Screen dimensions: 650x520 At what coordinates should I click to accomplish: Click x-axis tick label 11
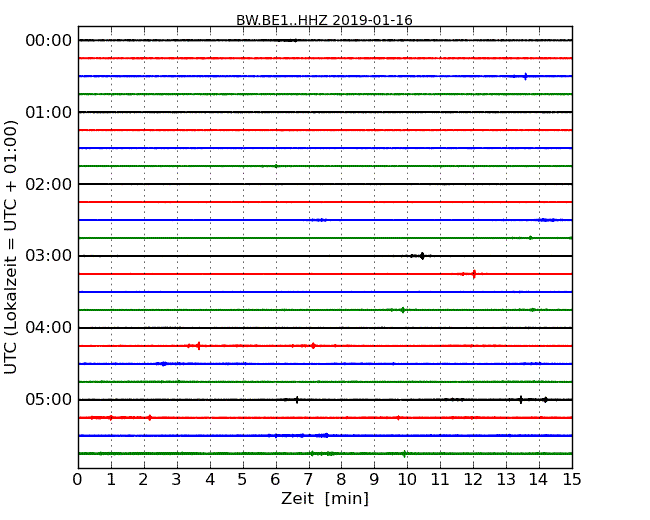click(440, 480)
